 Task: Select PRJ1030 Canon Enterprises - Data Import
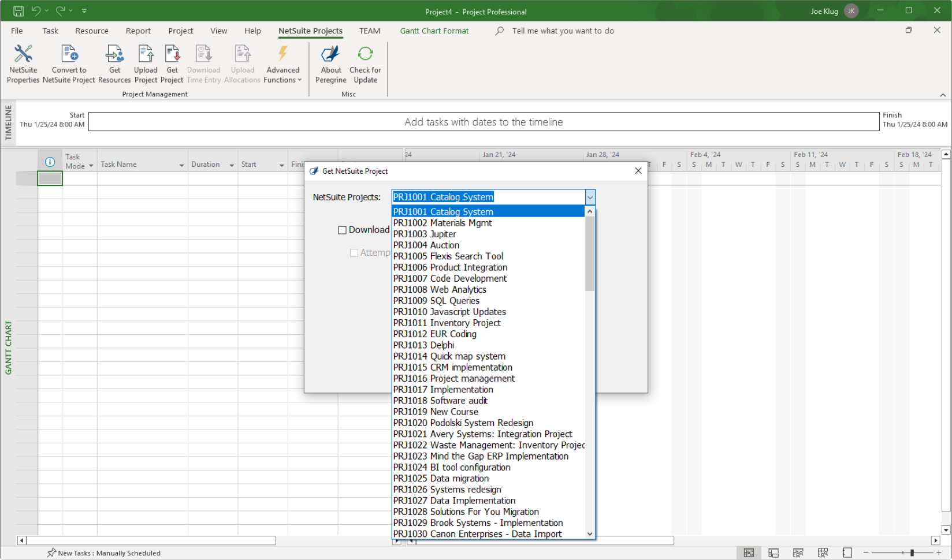point(488,534)
